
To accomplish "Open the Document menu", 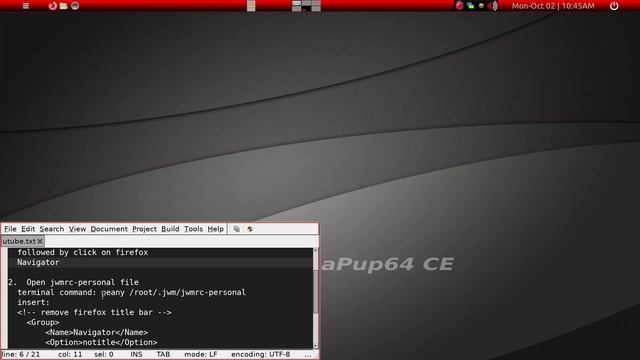I will (109, 229).
